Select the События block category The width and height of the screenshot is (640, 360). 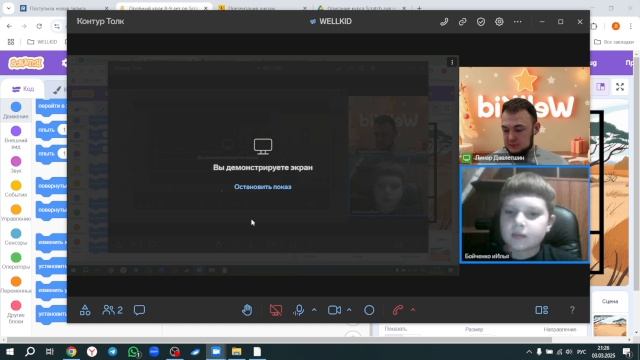16,189
